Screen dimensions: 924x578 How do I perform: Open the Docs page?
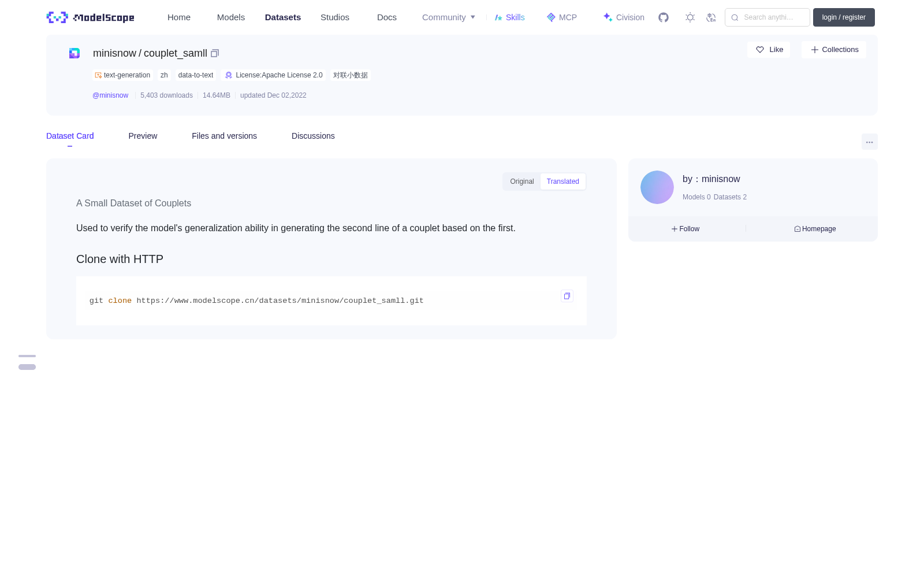coord(387,17)
